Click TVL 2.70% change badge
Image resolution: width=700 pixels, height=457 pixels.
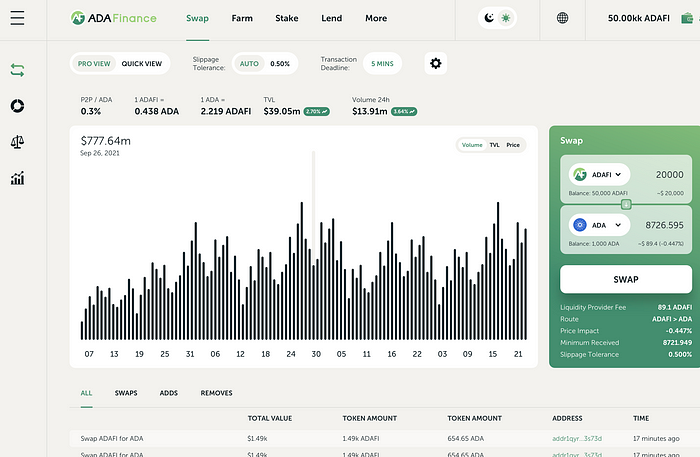pos(317,112)
